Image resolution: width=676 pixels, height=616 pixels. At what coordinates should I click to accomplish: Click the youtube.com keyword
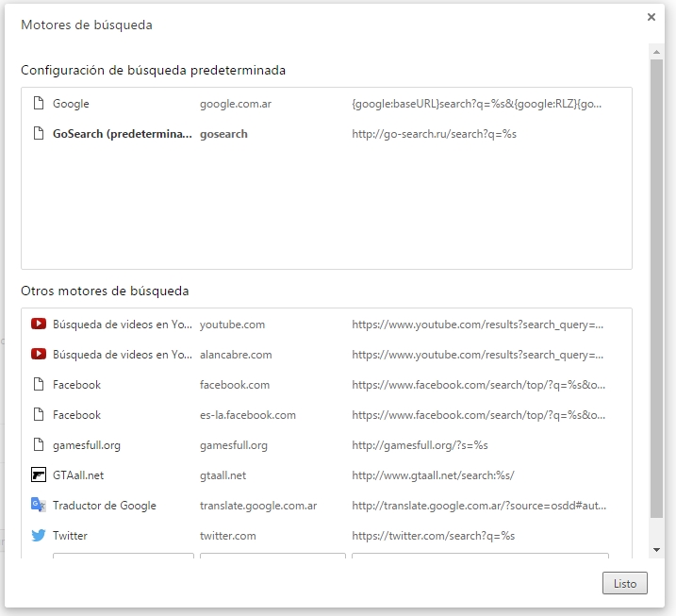coord(232,325)
